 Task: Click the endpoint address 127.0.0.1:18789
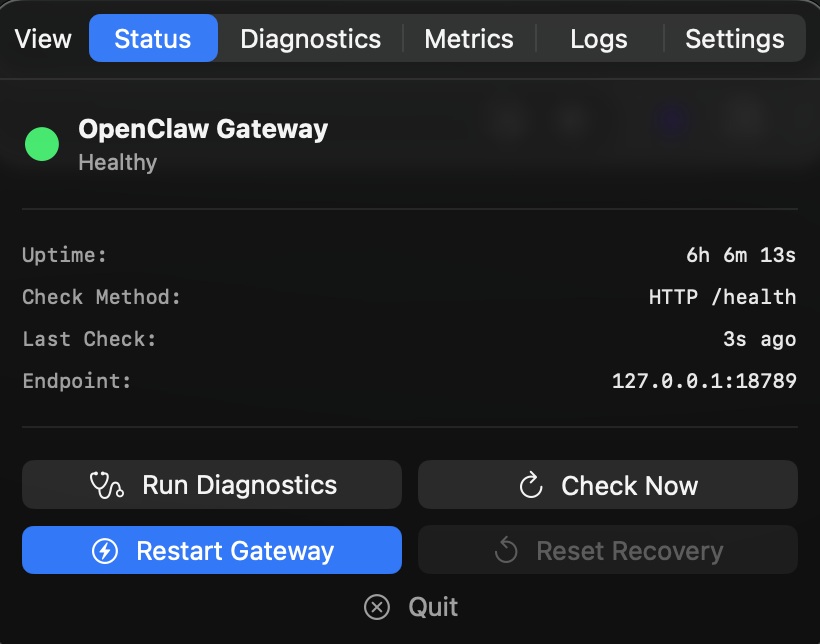point(703,381)
